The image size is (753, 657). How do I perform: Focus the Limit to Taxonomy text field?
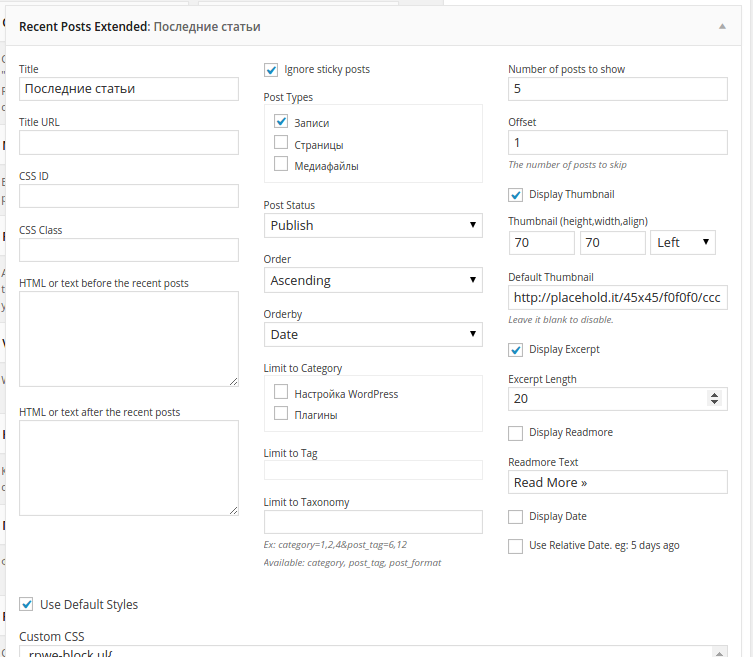coord(372,522)
